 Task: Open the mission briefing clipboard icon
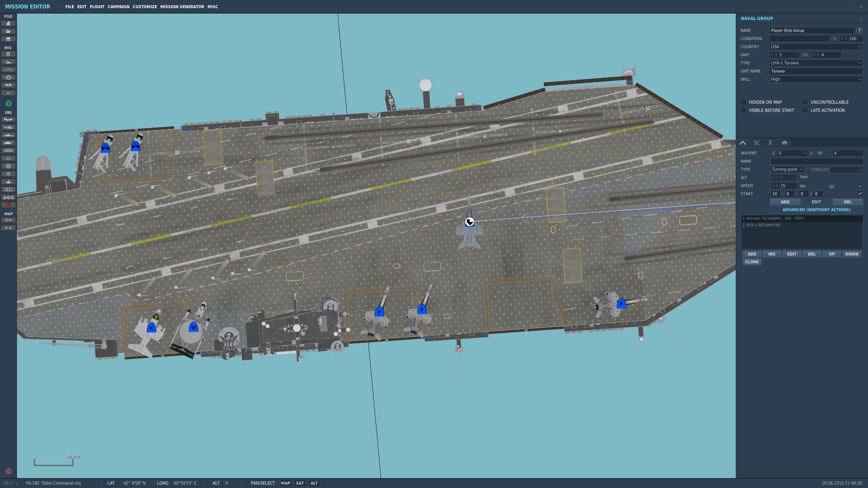tap(8, 54)
